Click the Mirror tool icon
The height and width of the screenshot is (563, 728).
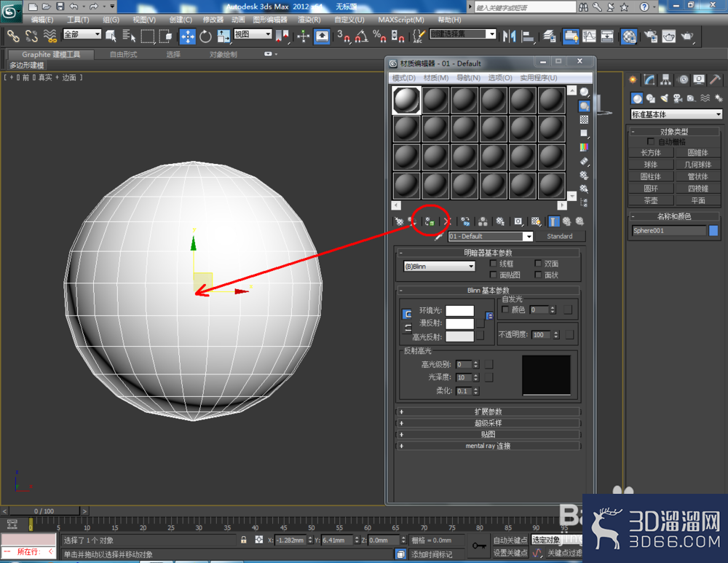pyautogui.click(x=510, y=36)
